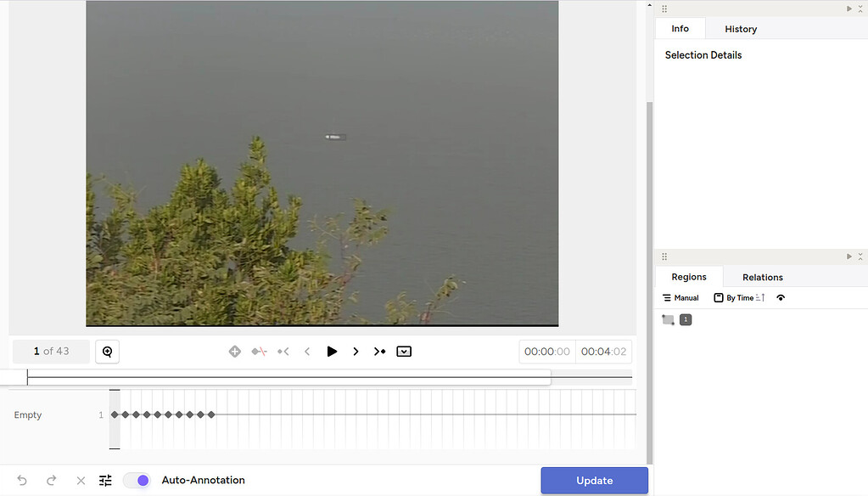Click the add keyframe icon

(235, 351)
